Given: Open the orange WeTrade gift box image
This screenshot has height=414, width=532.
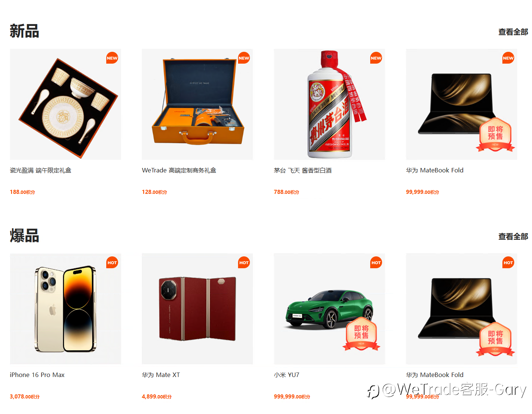Looking at the screenshot, I should [x=197, y=104].
